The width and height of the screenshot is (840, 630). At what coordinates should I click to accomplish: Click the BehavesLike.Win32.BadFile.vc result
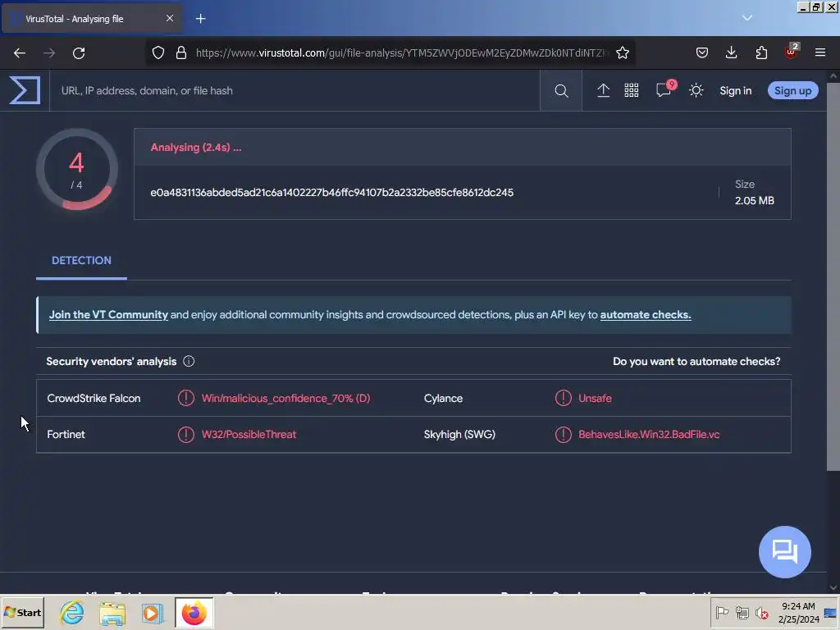[x=649, y=435]
